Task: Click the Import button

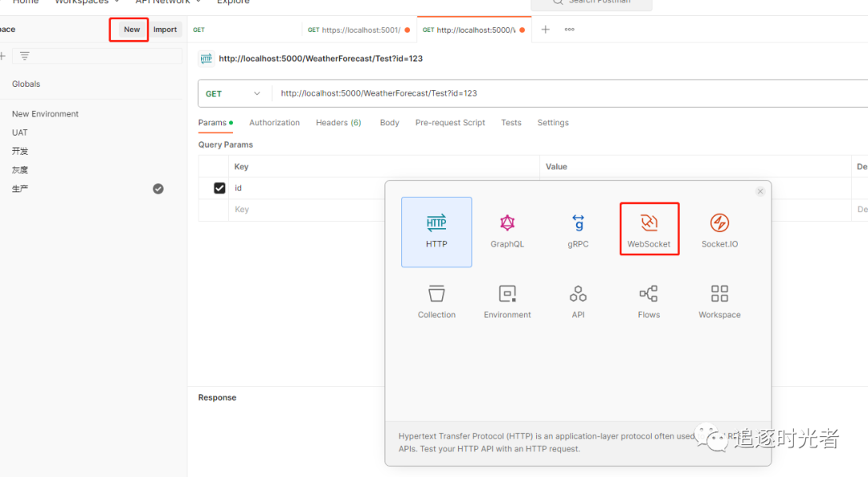Action: point(165,30)
